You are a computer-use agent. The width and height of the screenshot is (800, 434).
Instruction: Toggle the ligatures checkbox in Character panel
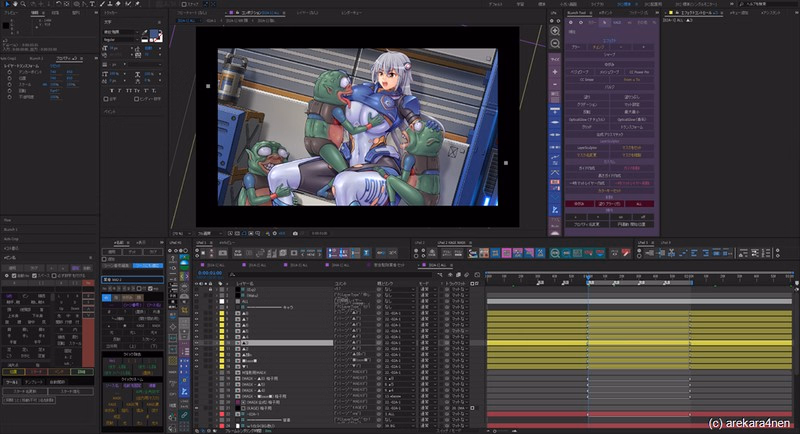coord(108,98)
